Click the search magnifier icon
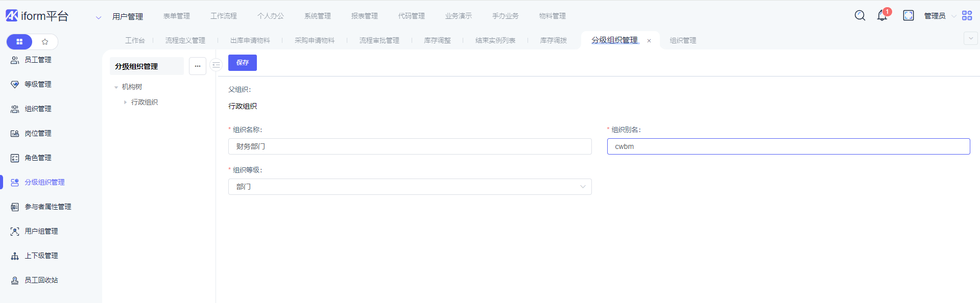The image size is (980, 303). click(860, 16)
